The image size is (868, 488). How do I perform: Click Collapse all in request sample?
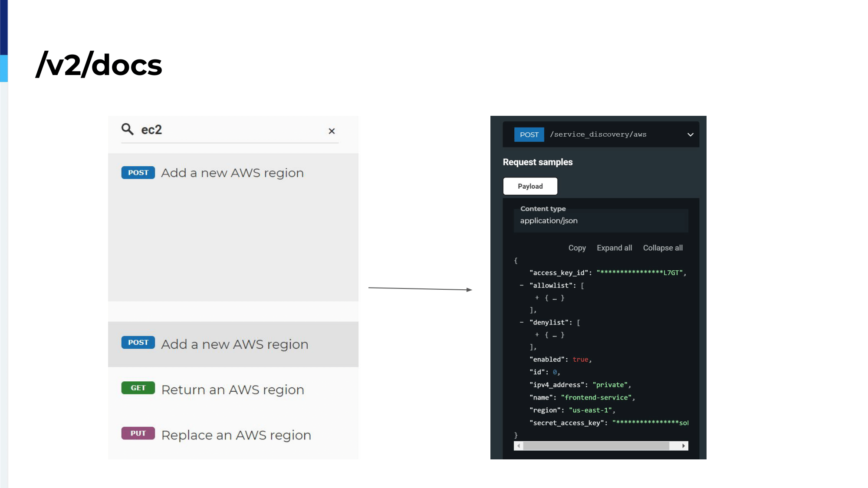tap(663, 248)
